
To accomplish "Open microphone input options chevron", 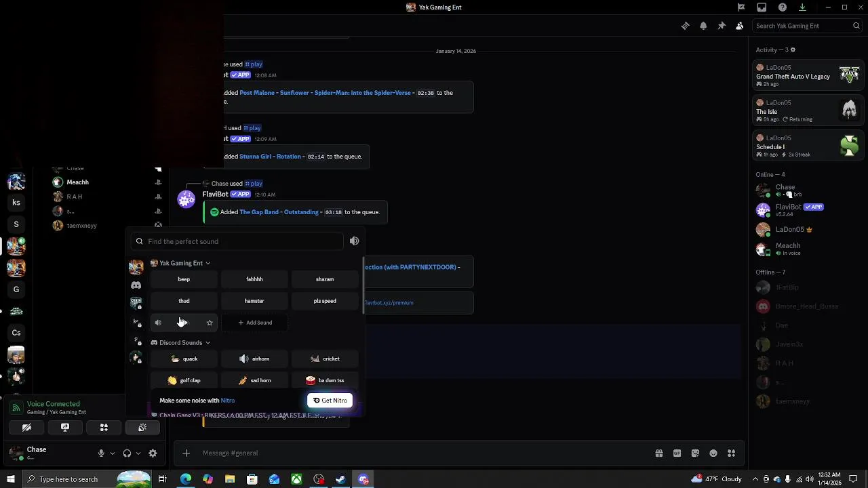I will point(112,453).
